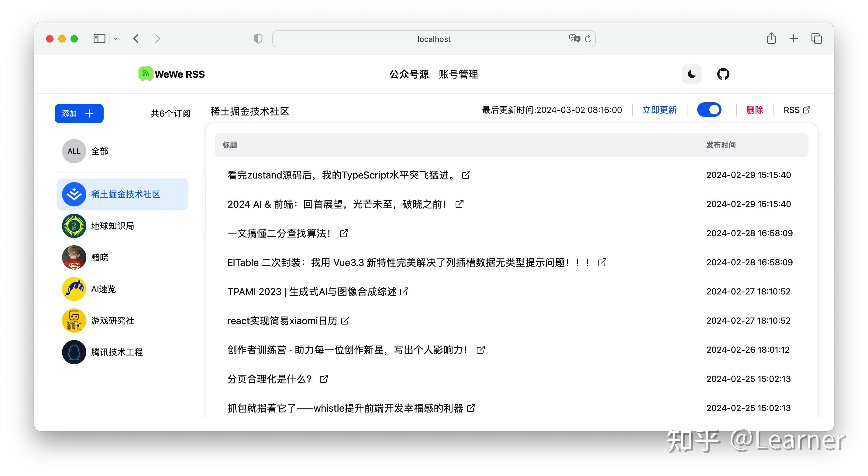The height and width of the screenshot is (476, 868).
Task: Click the 添加 add subscription button
Action: tap(79, 114)
